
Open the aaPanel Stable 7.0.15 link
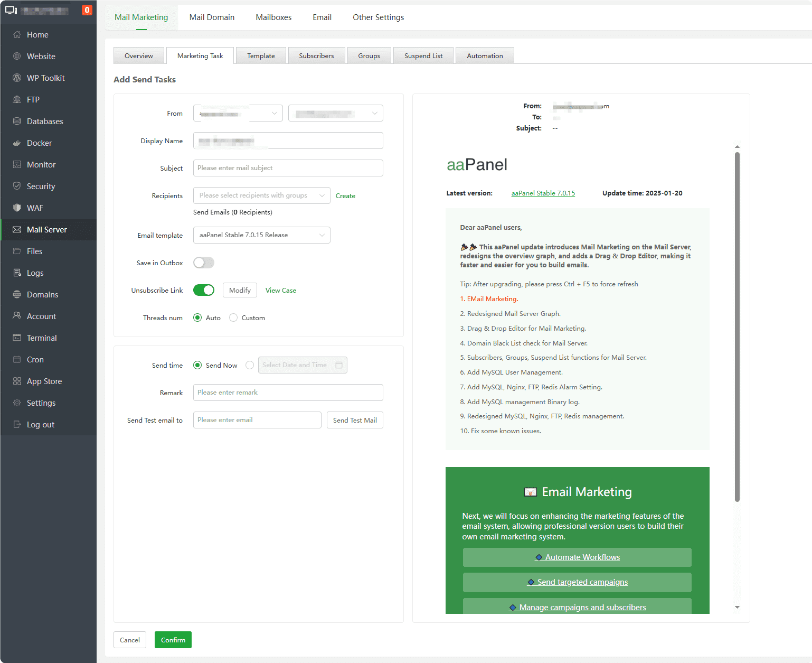tap(543, 193)
